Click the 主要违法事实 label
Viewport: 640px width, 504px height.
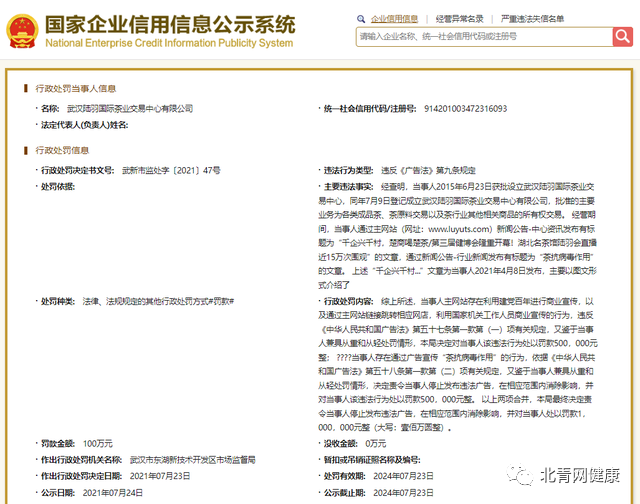[349, 187]
